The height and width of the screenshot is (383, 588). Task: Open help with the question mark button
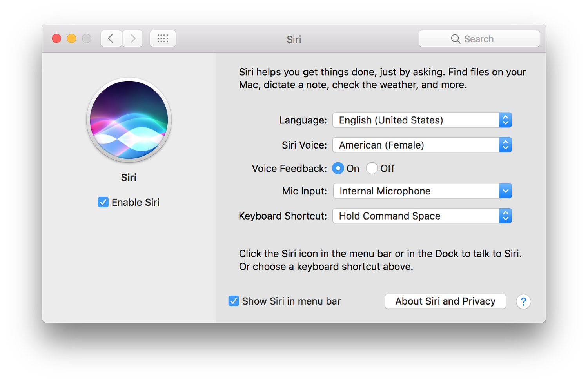[x=523, y=301]
